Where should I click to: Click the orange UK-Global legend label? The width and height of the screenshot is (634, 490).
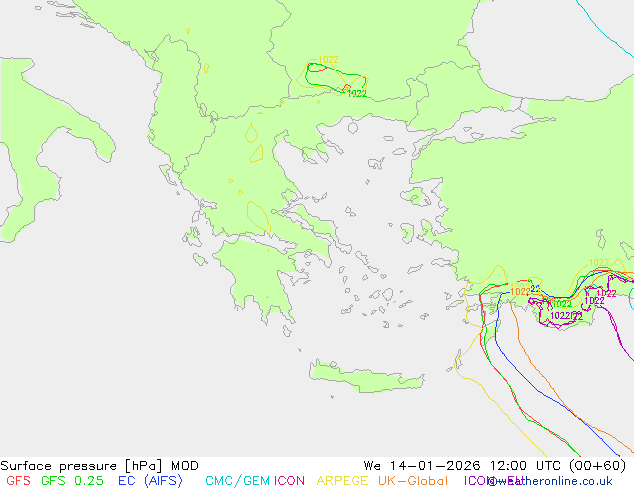point(413,481)
